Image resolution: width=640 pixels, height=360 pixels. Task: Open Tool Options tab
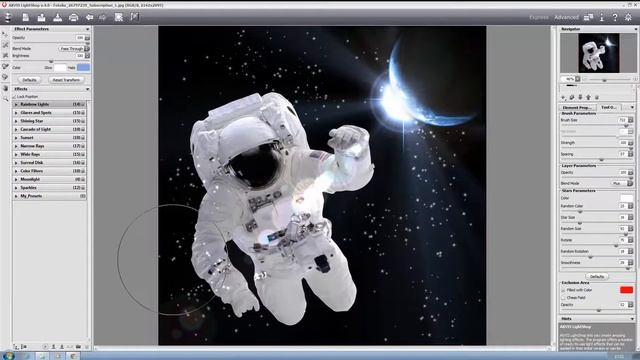click(x=609, y=107)
